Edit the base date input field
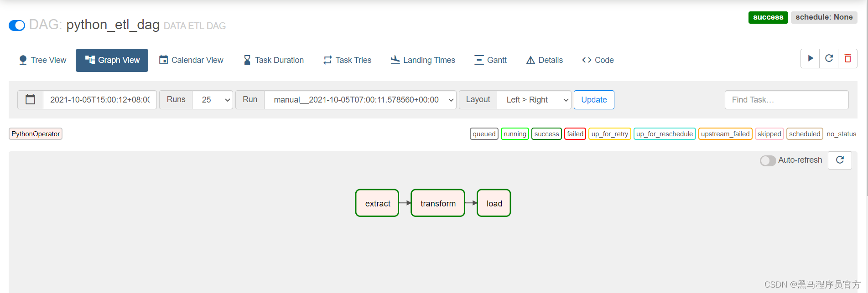The image size is (868, 293). 100,99
